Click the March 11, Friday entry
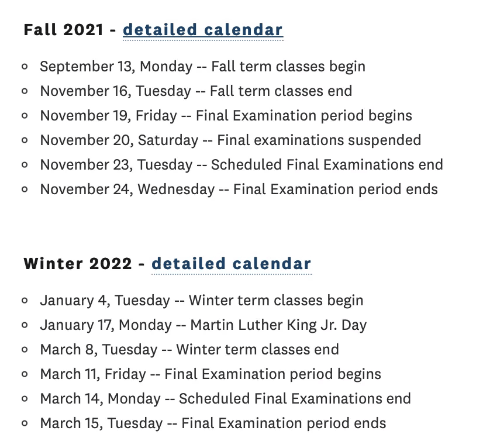Image resolution: width=483 pixels, height=448 pixels. tap(210, 374)
